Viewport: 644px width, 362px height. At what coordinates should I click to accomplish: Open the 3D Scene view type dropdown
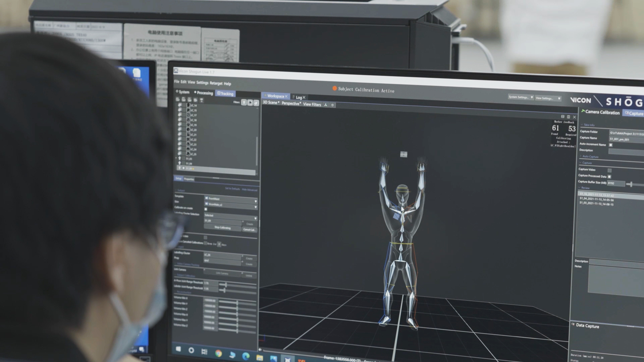271,103
